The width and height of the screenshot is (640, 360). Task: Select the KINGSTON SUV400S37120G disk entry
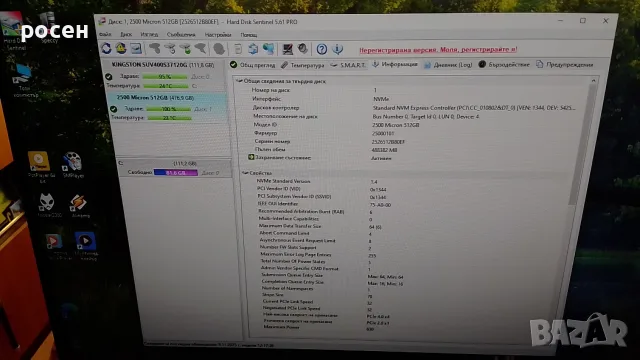tap(163, 64)
